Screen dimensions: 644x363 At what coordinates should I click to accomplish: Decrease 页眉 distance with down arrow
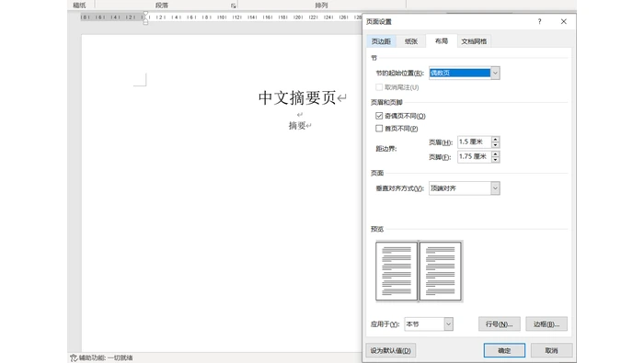[x=495, y=145]
